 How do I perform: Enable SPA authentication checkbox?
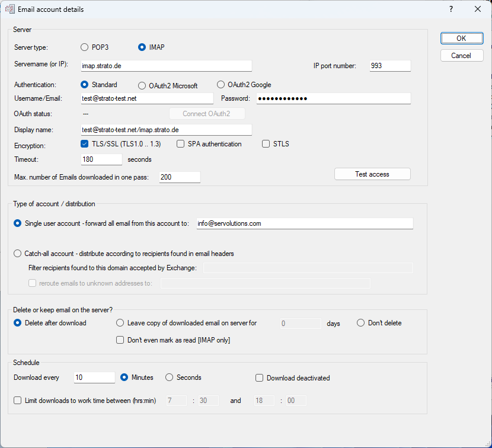[181, 144]
